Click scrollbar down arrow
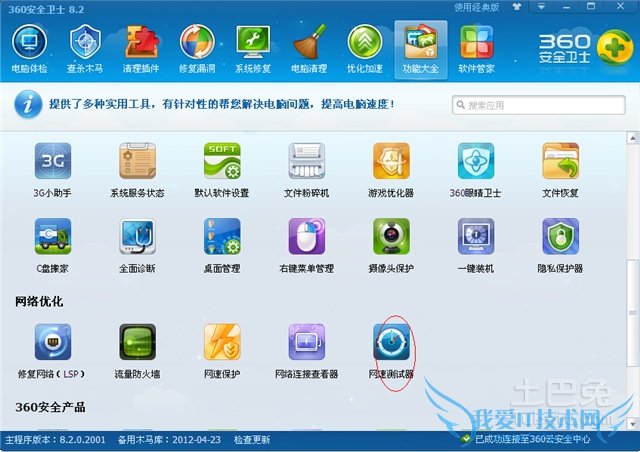 [632, 424]
